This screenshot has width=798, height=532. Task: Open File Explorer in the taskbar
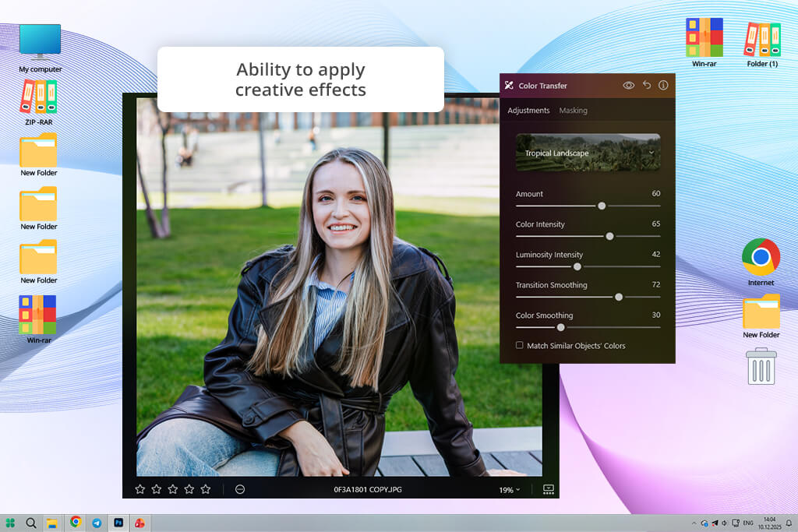[x=52, y=523]
